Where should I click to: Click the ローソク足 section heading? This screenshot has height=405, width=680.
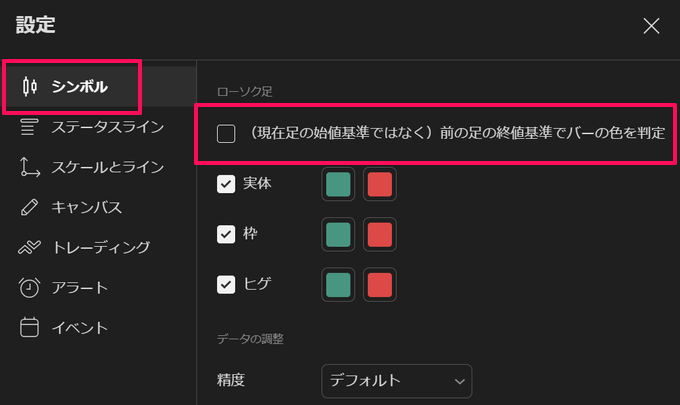coord(245,91)
